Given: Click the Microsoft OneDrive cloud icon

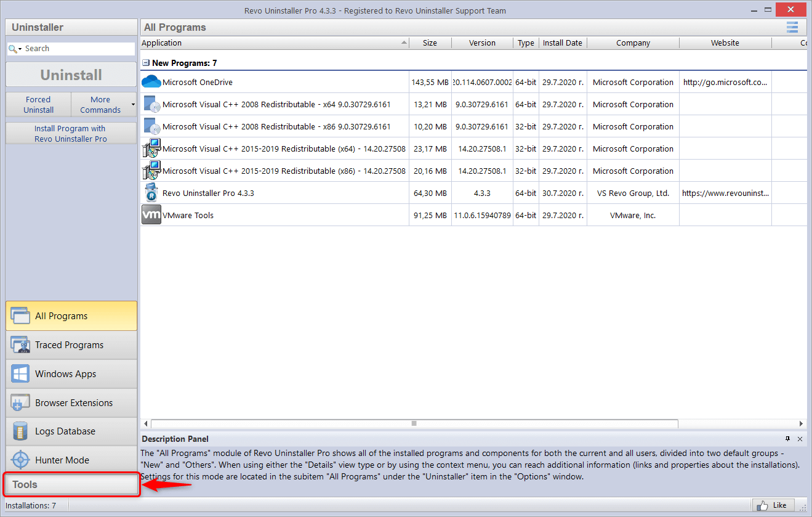Looking at the screenshot, I should tap(151, 82).
